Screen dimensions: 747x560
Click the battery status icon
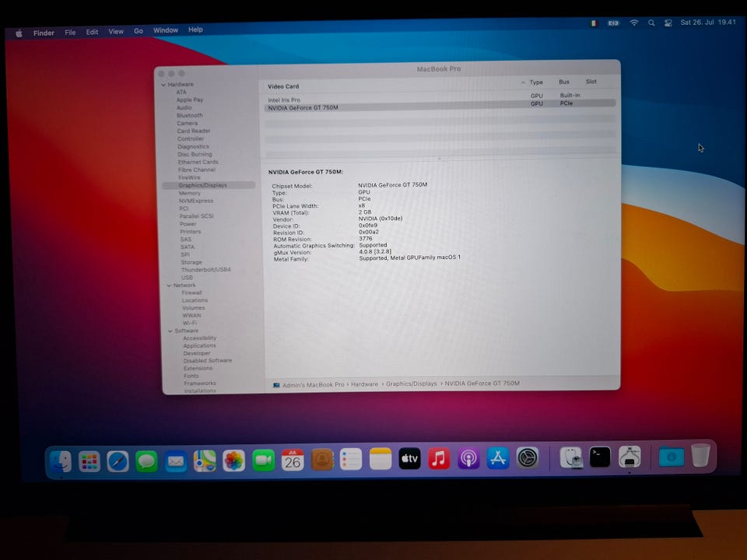point(613,23)
